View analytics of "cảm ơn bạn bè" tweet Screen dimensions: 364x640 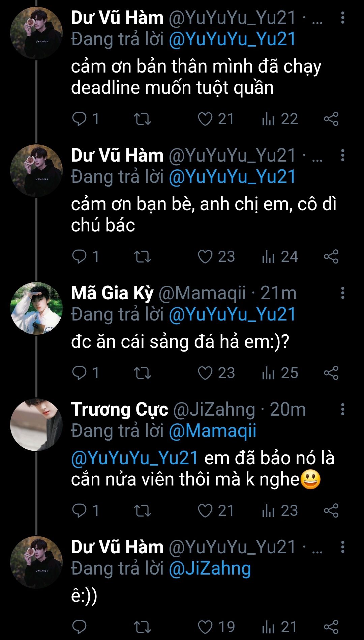tap(268, 257)
